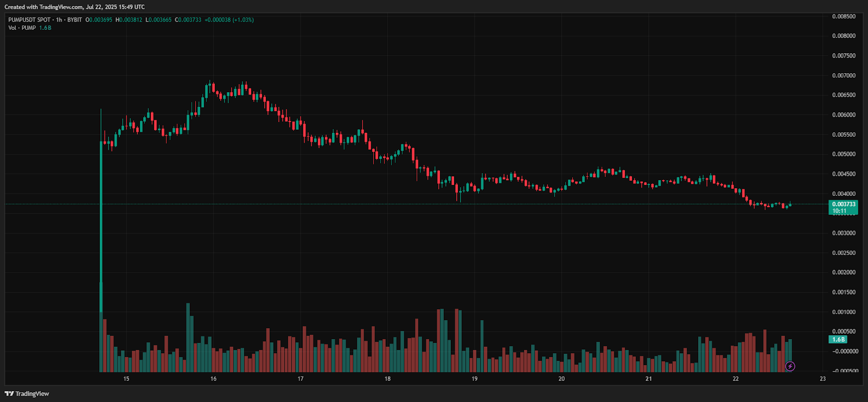Click the 'Created with TradingView.com' header text
Image resolution: width=868 pixels, height=402 pixels.
coord(74,7)
